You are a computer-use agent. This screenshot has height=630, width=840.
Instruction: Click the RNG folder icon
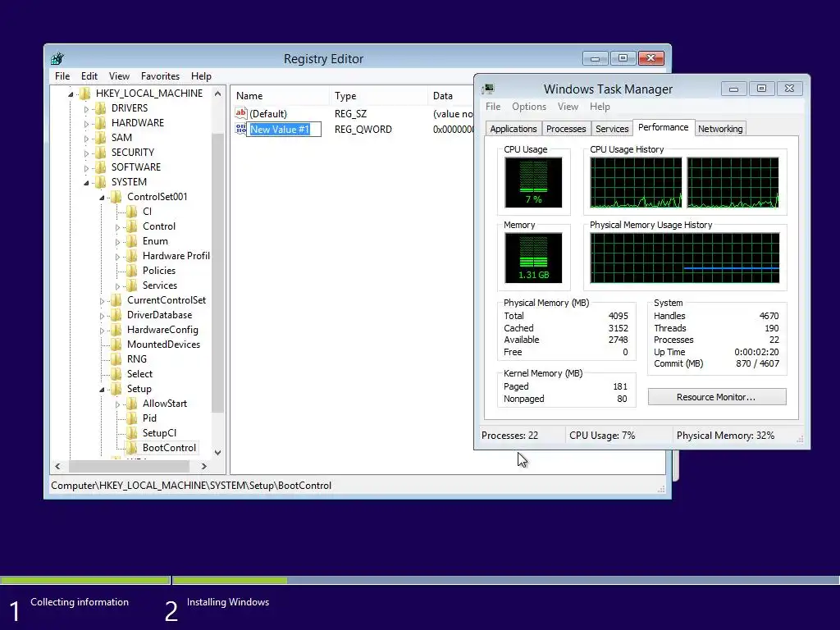116,359
